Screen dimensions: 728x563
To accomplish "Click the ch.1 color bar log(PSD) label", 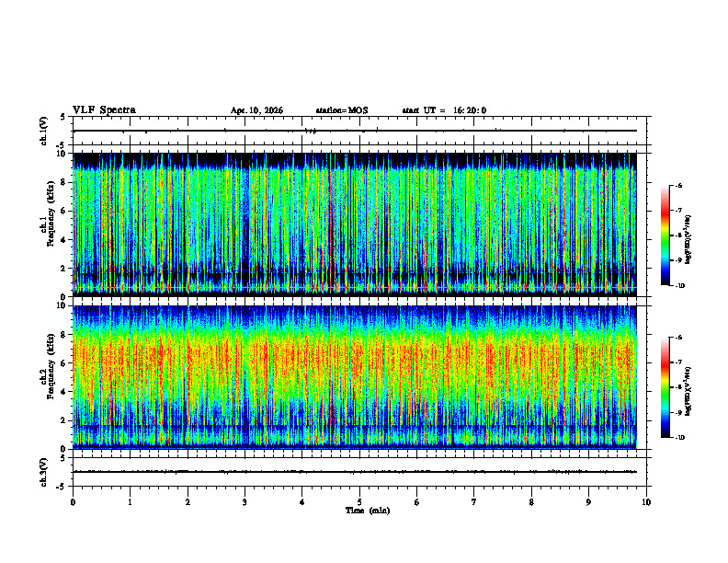I will coord(688,239).
